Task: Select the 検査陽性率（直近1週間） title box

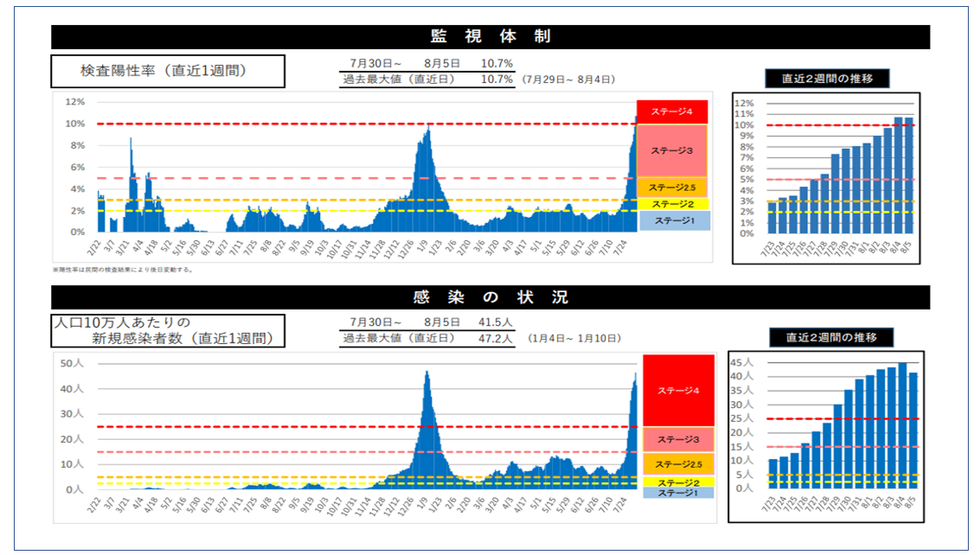Action: click(x=168, y=72)
